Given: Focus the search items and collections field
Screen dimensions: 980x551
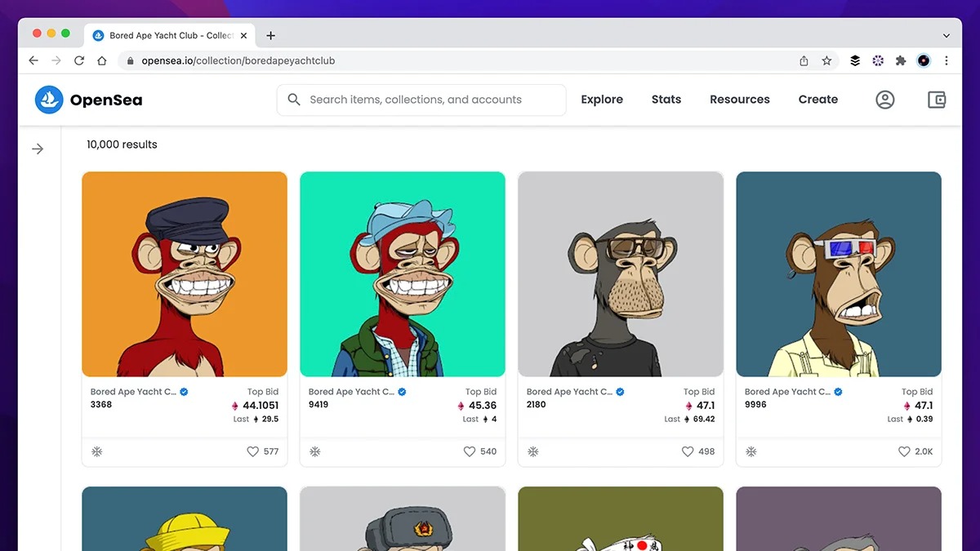Looking at the screenshot, I should (421, 100).
